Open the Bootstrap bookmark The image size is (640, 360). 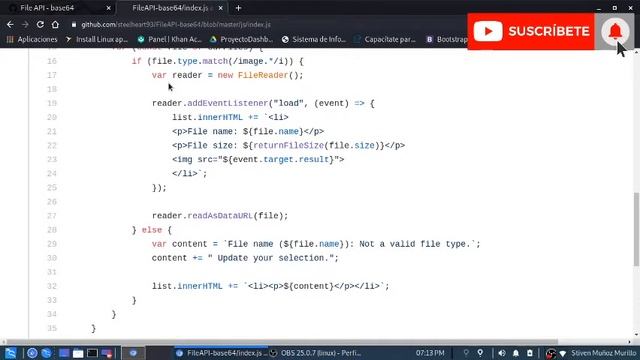[x=447, y=39]
